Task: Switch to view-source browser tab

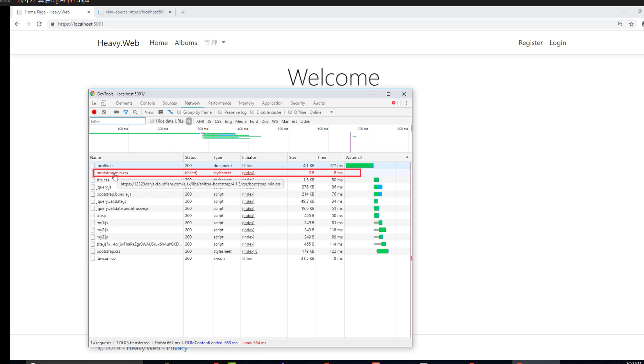Action: pyautogui.click(x=135, y=12)
